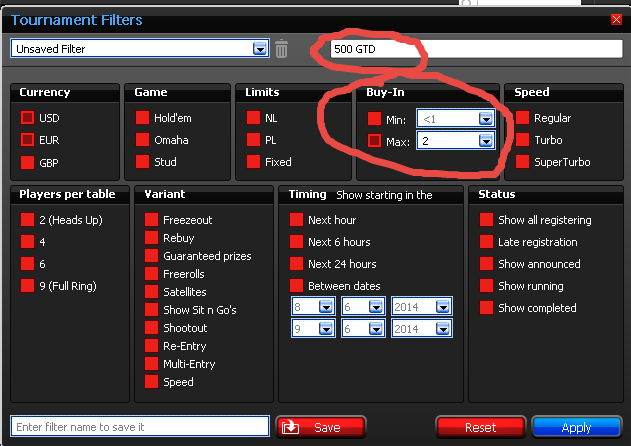The width and height of the screenshot is (631, 446).
Task: Toggle Show Sit n Go's checkbox
Action: pyautogui.click(x=151, y=310)
